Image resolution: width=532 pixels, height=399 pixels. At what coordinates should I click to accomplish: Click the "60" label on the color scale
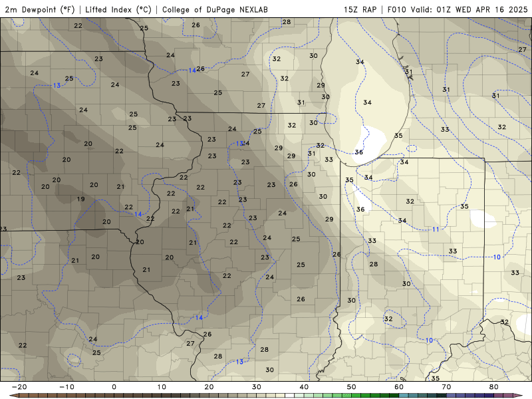tap(399, 387)
